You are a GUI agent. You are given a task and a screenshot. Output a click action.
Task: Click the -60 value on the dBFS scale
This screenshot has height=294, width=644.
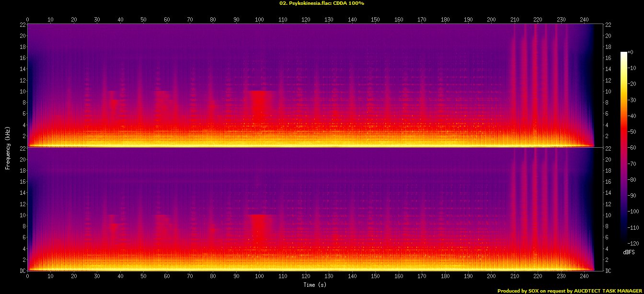pyautogui.click(x=633, y=148)
